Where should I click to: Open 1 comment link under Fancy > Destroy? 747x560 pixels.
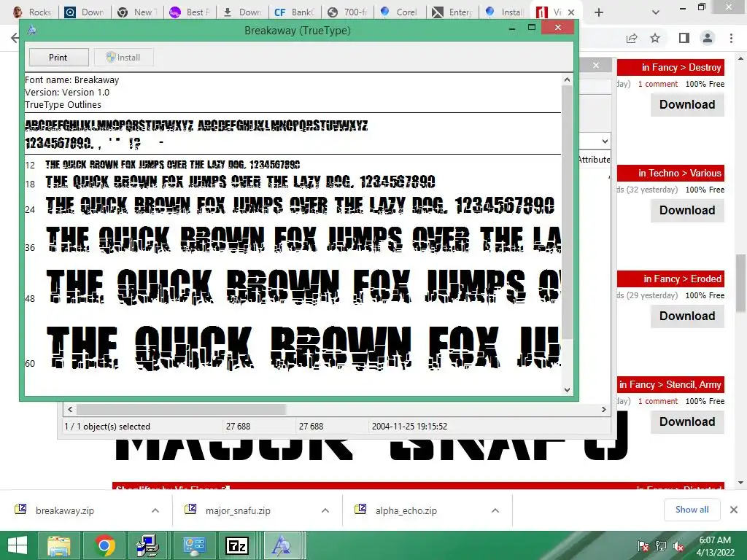tap(658, 85)
